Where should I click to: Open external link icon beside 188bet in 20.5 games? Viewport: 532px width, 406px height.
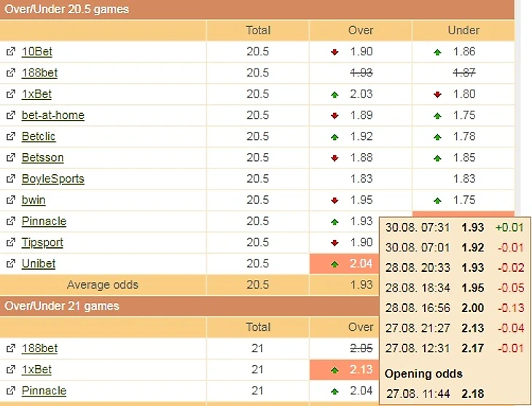[x=11, y=73]
